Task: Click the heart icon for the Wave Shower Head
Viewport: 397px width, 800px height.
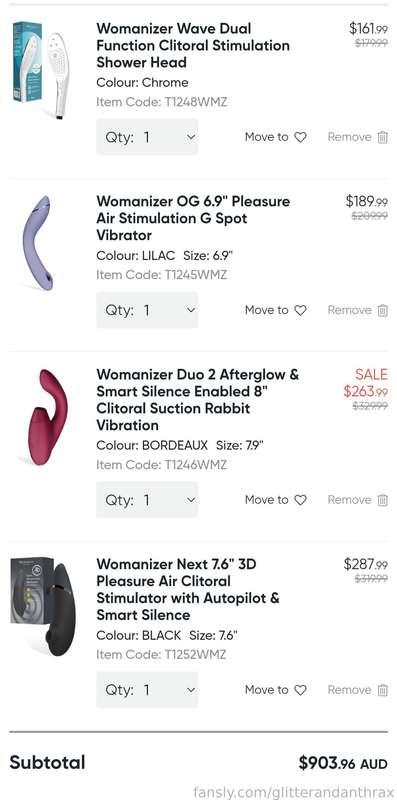Action: [301, 137]
